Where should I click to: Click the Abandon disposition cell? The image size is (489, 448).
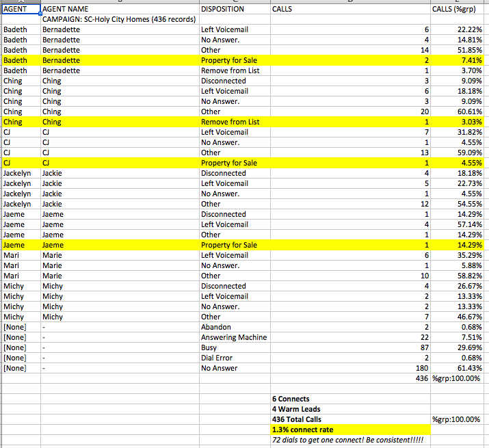235,327
